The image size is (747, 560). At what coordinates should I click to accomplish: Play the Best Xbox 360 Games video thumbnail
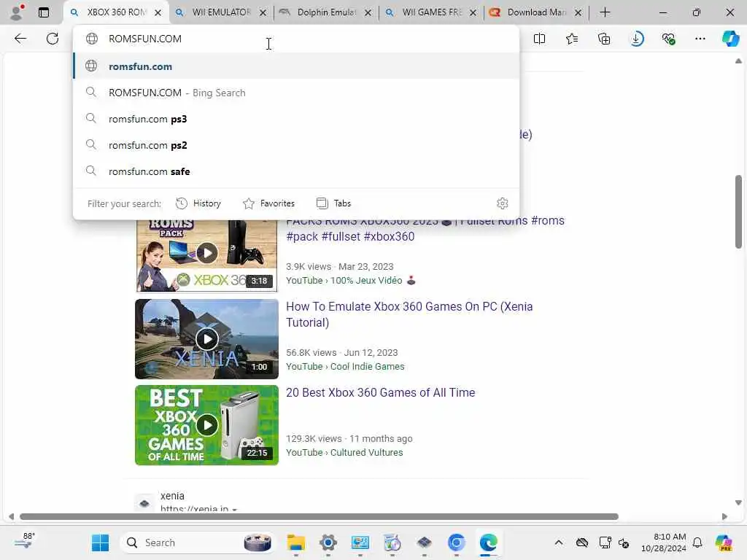pyautogui.click(x=206, y=425)
